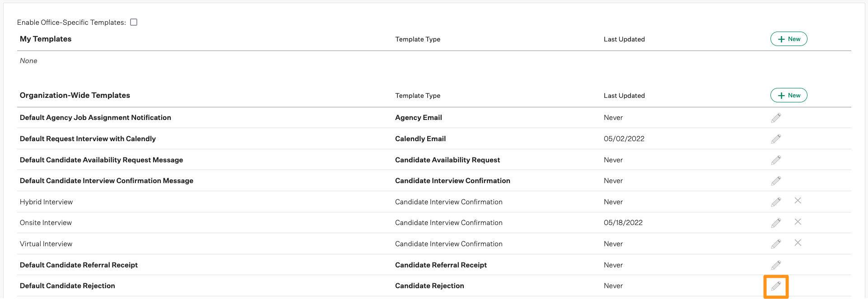This screenshot has width=868, height=299.
Task: Remove the Onsite Interview template
Action: 798,222
